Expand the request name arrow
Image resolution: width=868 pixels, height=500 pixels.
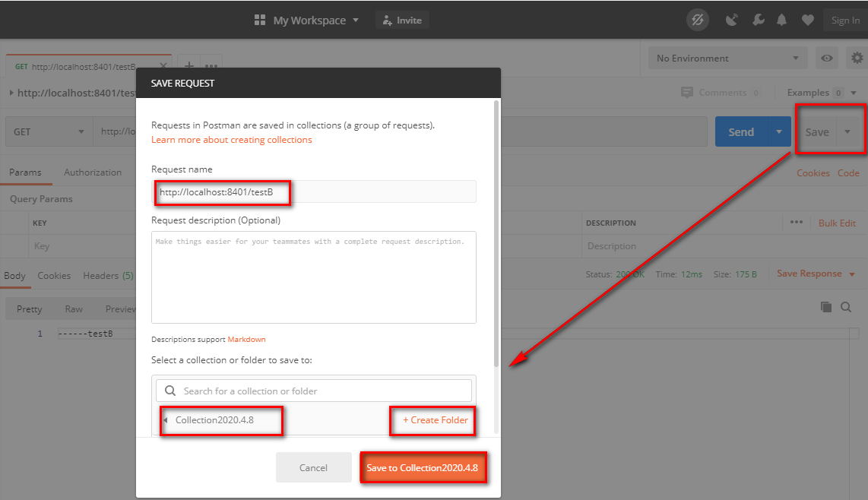[x=11, y=93]
